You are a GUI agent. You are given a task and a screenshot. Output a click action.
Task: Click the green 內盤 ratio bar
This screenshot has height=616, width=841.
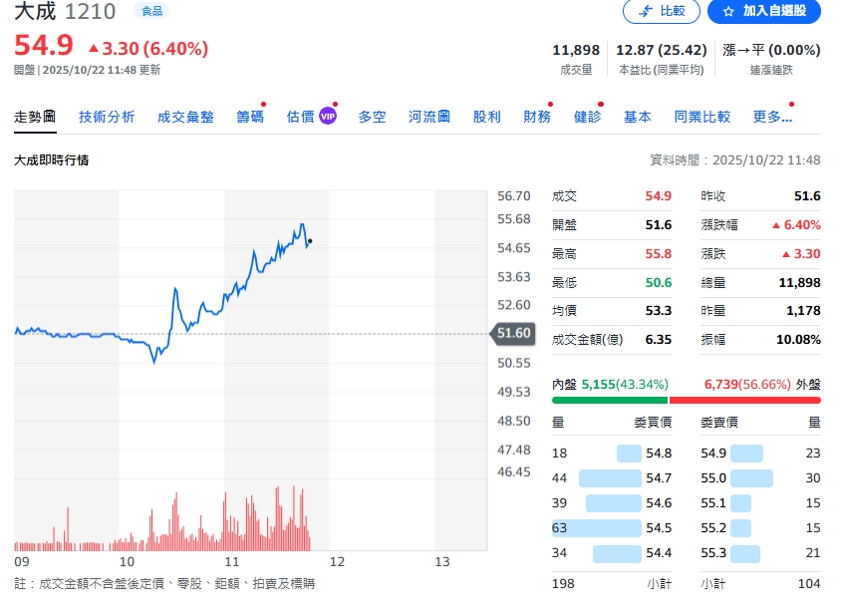pos(610,400)
